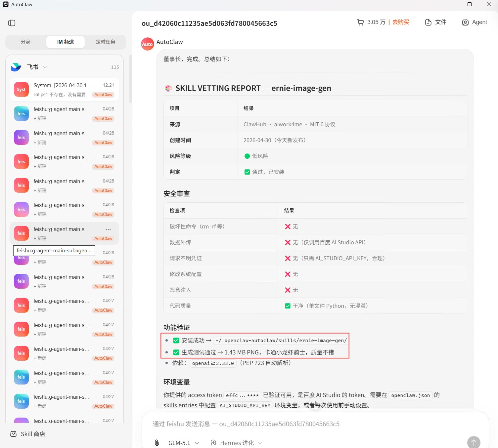
Task: Click the 请求不明凭证 check item
Action: click(186, 258)
